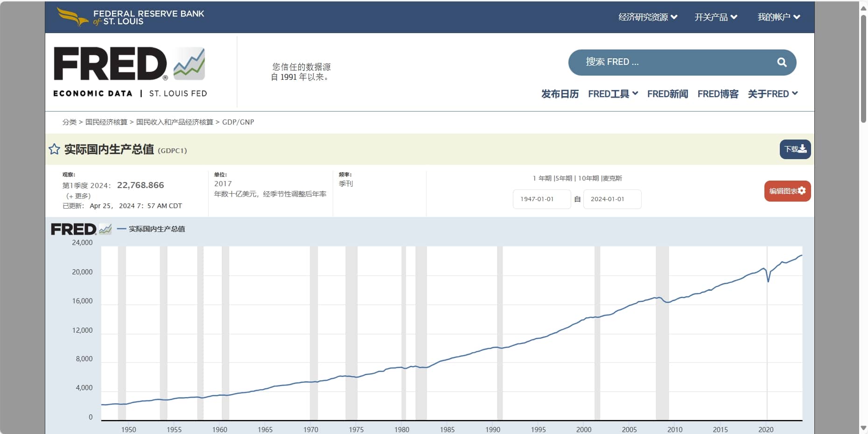Click the Federal Reserve Bank of St. Louis eagle logo
The width and height of the screenshot is (868, 434).
[72, 16]
